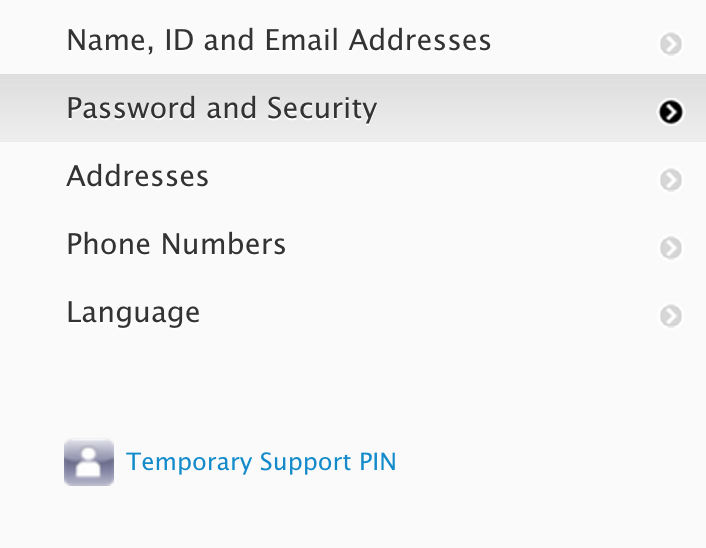Click the gray arrow beside Phone Numbers
The image size is (706, 548).
[x=670, y=248]
